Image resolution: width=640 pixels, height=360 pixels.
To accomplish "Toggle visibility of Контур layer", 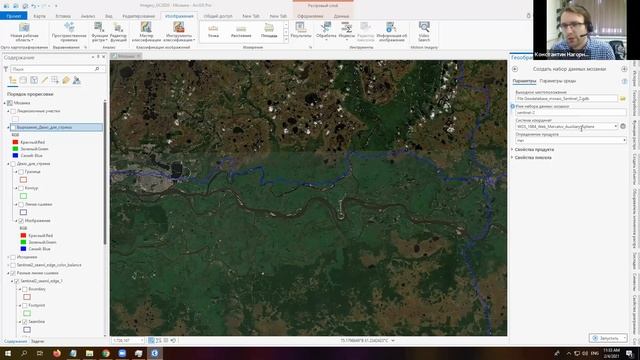I will click(x=21, y=188).
